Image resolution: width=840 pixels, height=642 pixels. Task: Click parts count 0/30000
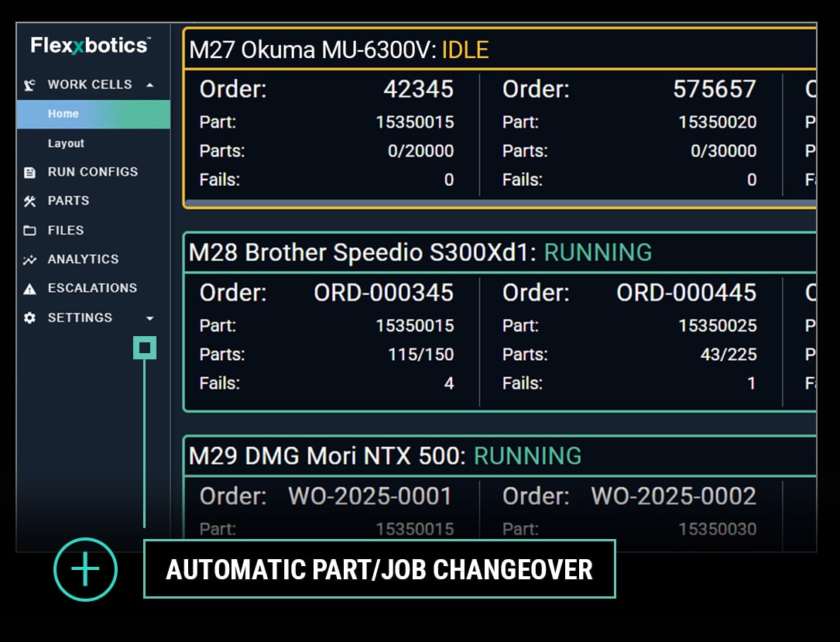tap(723, 151)
